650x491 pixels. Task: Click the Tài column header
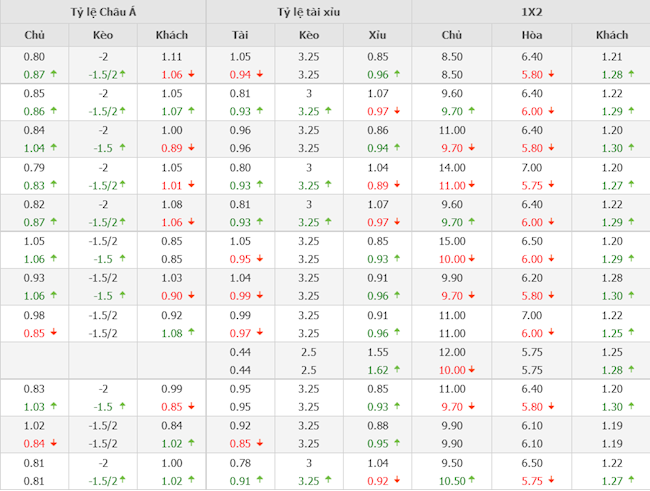coord(240,36)
